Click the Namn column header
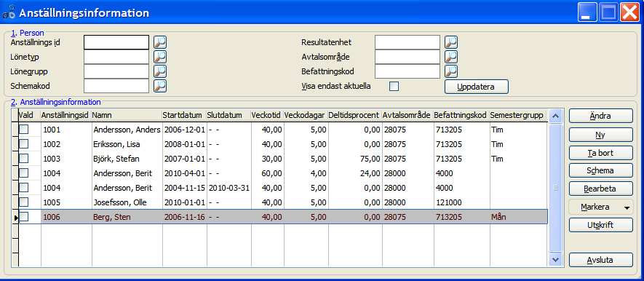 127,116
